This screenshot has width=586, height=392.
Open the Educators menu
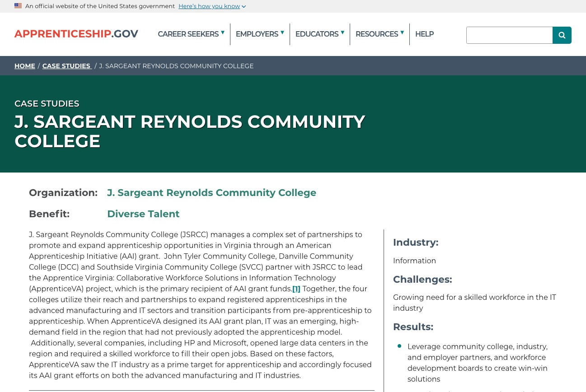(317, 34)
